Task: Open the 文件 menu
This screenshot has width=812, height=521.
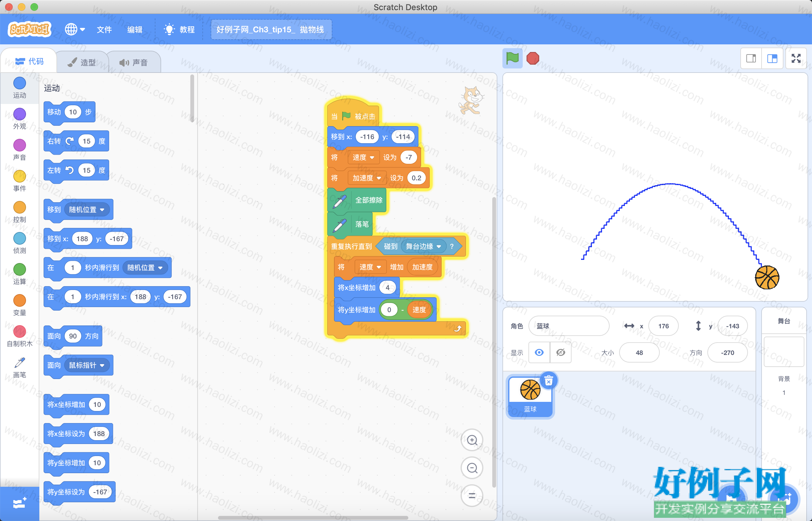Action: (x=104, y=29)
